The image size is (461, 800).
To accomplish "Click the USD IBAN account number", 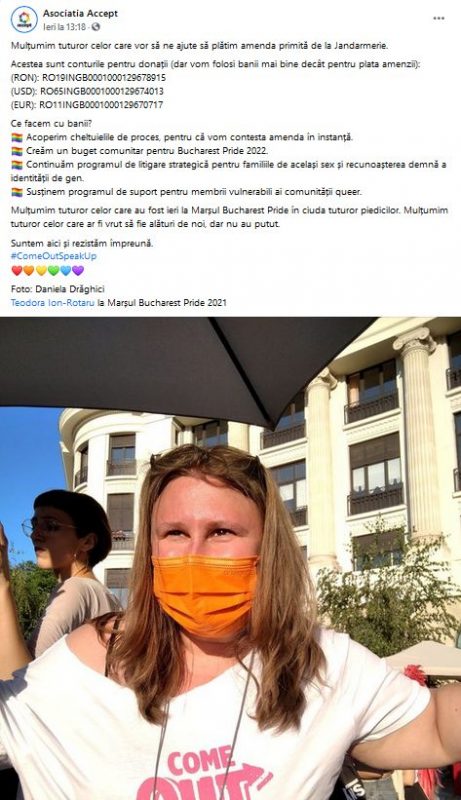I will click(102, 91).
